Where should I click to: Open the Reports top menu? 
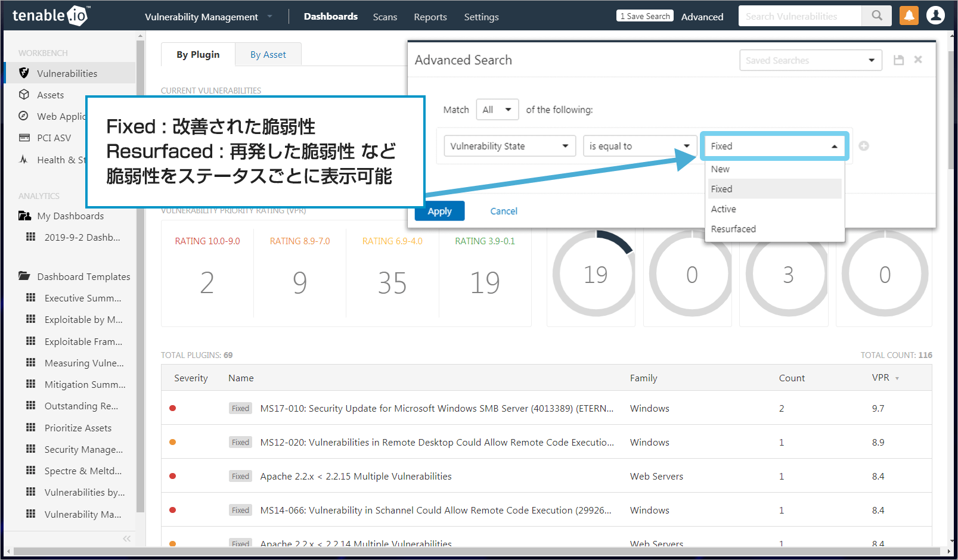[x=430, y=17]
